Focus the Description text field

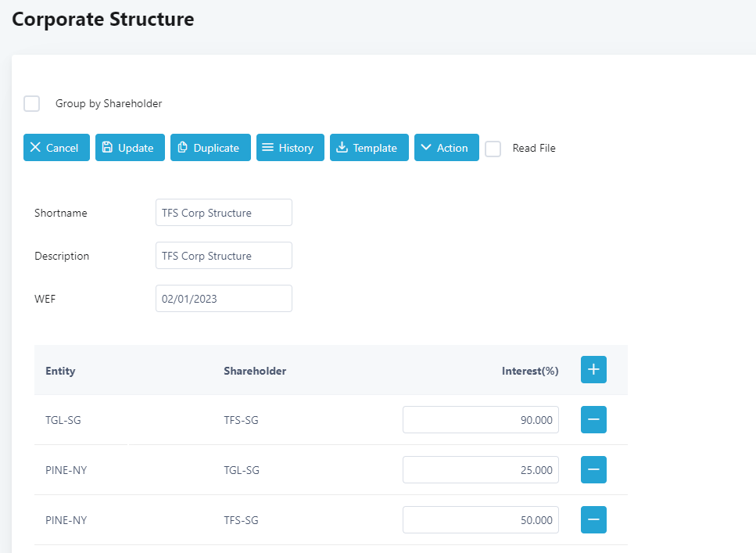tap(224, 256)
